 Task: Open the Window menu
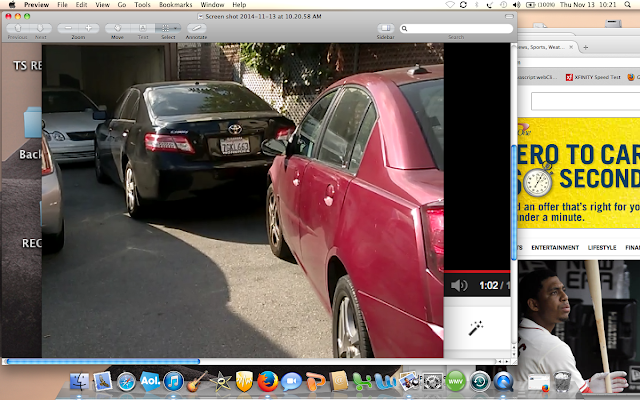tap(212, 4)
